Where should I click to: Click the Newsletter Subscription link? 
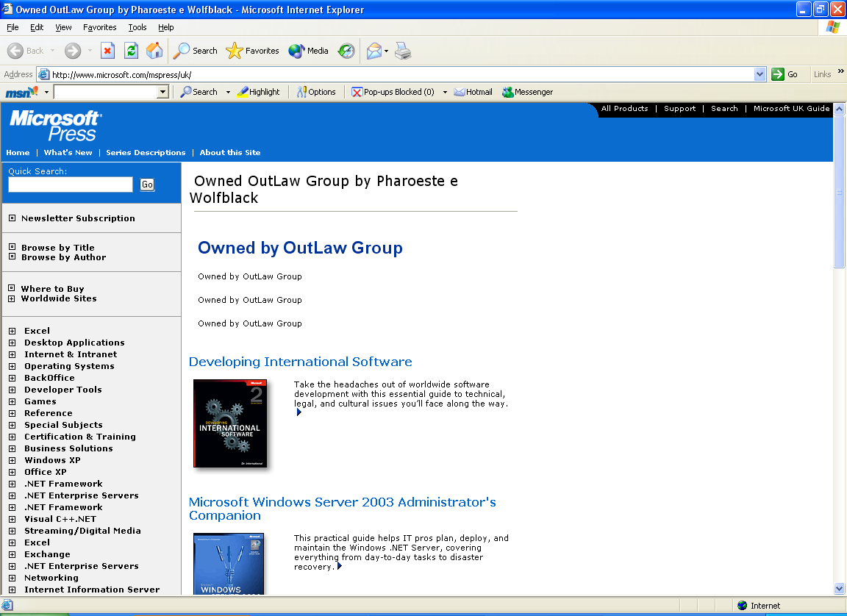coord(79,218)
